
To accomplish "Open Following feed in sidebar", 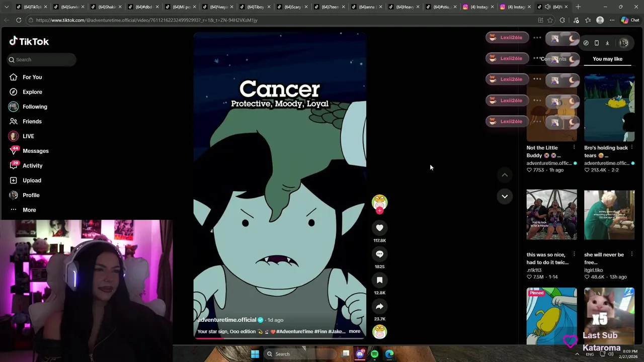I will click(35, 107).
